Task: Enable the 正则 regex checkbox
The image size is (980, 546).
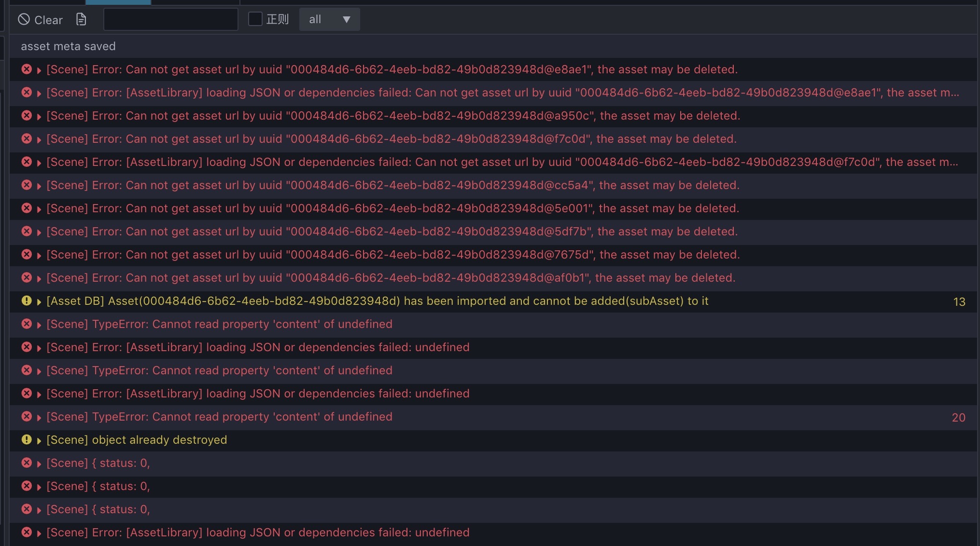Action: pyautogui.click(x=255, y=19)
